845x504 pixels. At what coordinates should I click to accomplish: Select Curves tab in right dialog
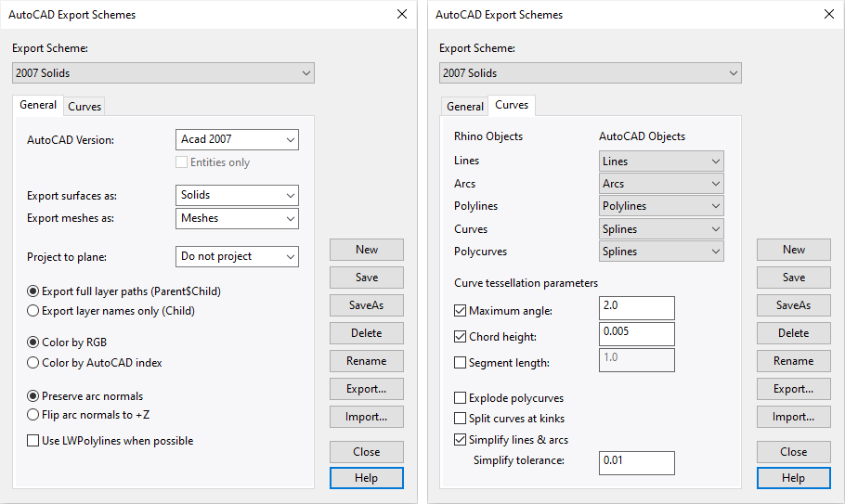[512, 105]
